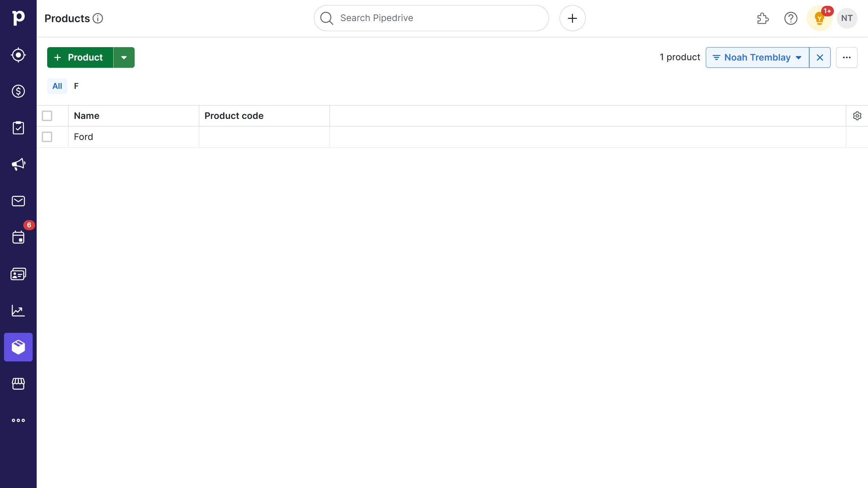Open the Noah Tremblay filter dropdown
The height and width of the screenshot is (488, 868).
point(757,57)
